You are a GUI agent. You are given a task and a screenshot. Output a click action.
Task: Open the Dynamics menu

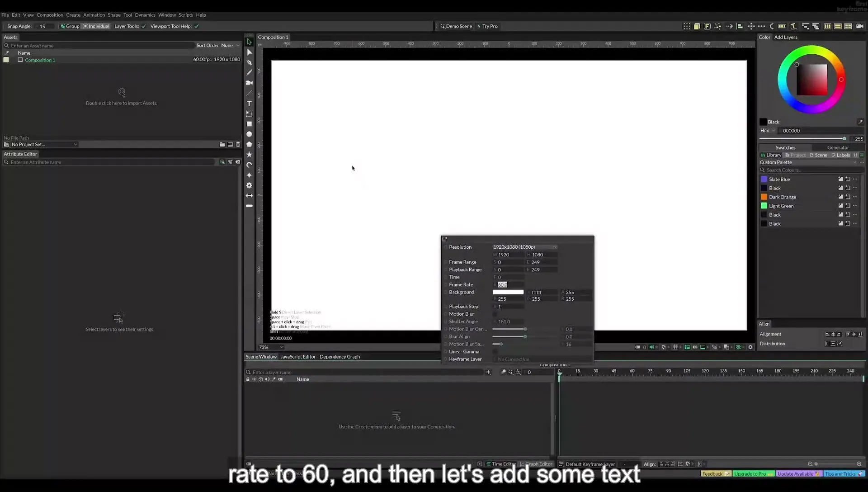point(145,15)
